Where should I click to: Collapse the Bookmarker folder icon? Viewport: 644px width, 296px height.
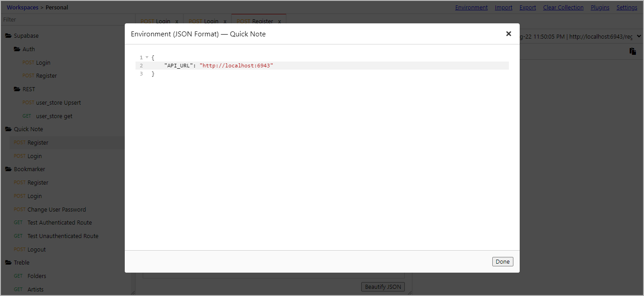click(x=8, y=169)
